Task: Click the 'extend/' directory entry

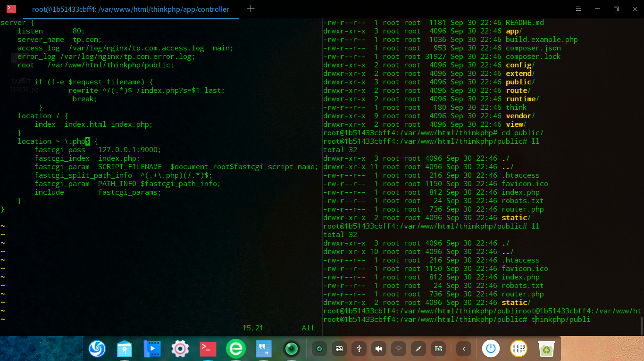Action: click(x=520, y=74)
